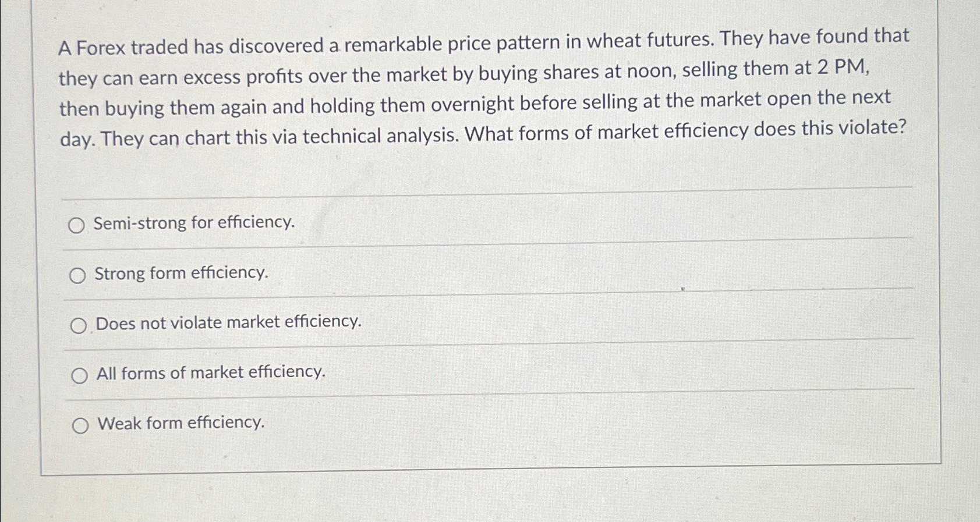Click the radio circle beside Weak form
The width and height of the screenshot is (980, 522).
click(x=81, y=425)
